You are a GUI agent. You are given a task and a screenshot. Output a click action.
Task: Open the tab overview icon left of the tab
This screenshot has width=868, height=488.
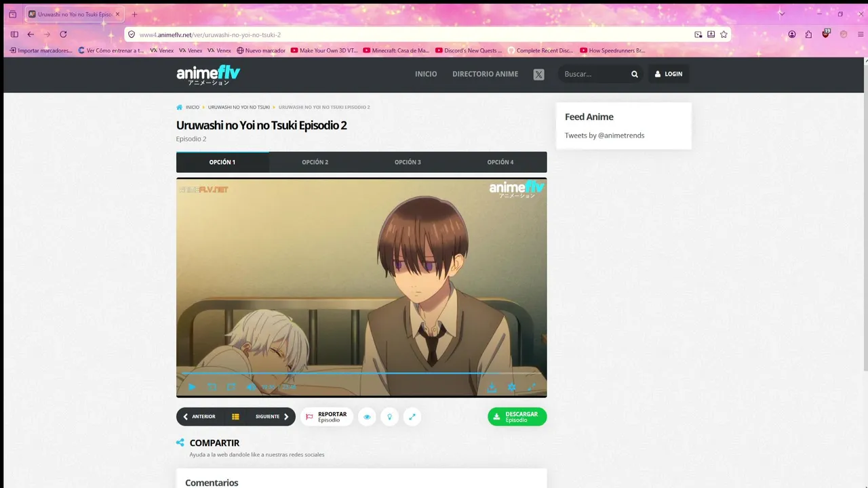(12, 14)
